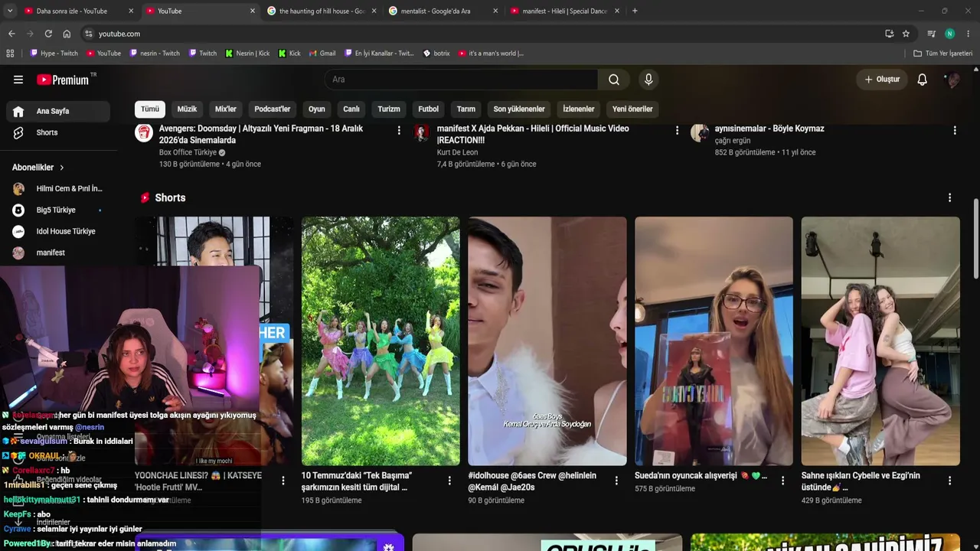Screen dimensions: 980x551
Task: Select the Canlı filter chip
Action: click(351, 109)
